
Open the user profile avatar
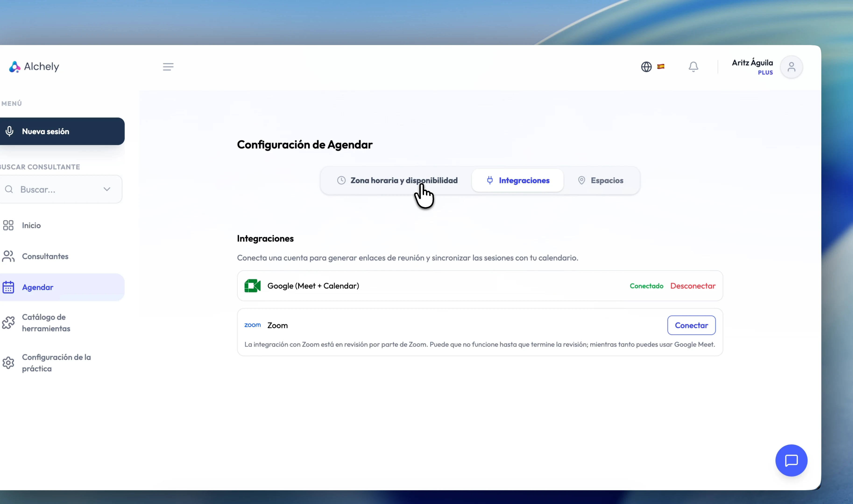pos(791,67)
